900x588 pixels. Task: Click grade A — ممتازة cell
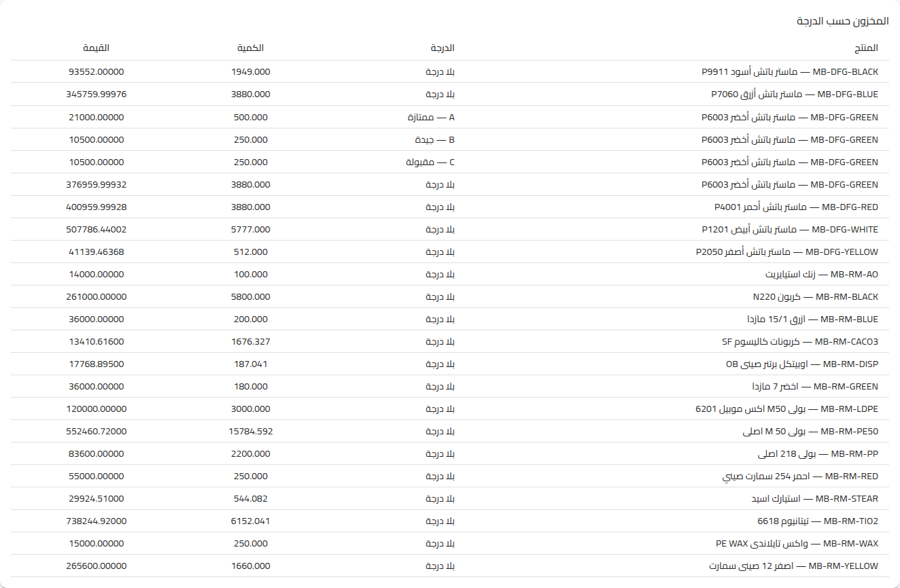pyautogui.click(x=431, y=117)
